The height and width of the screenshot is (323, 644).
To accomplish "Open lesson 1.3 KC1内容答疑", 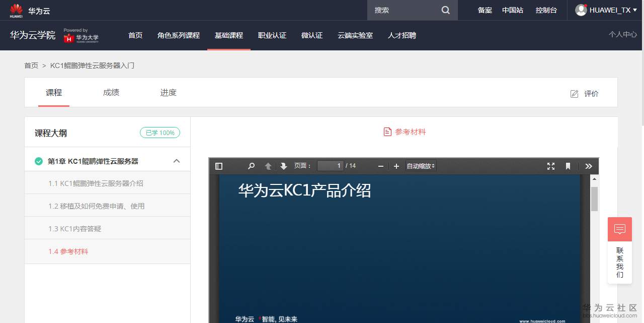I will (x=107, y=229).
